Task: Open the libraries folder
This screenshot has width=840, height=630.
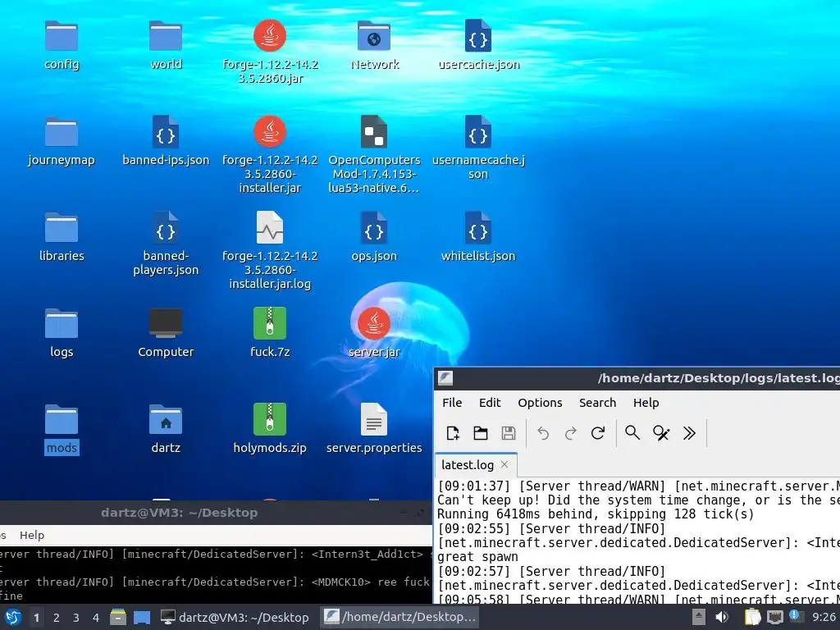Action: [61, 228]
